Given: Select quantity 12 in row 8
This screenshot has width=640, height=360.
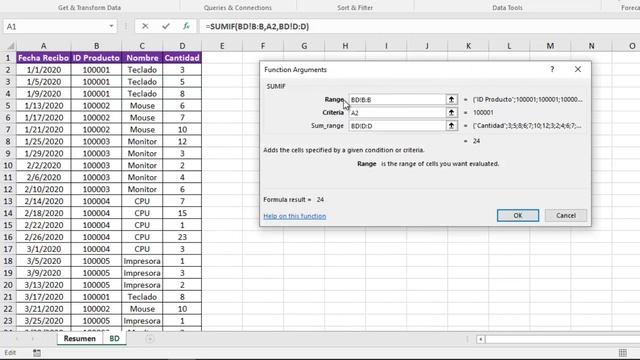Looking at the screenshot, I should 182,141.
